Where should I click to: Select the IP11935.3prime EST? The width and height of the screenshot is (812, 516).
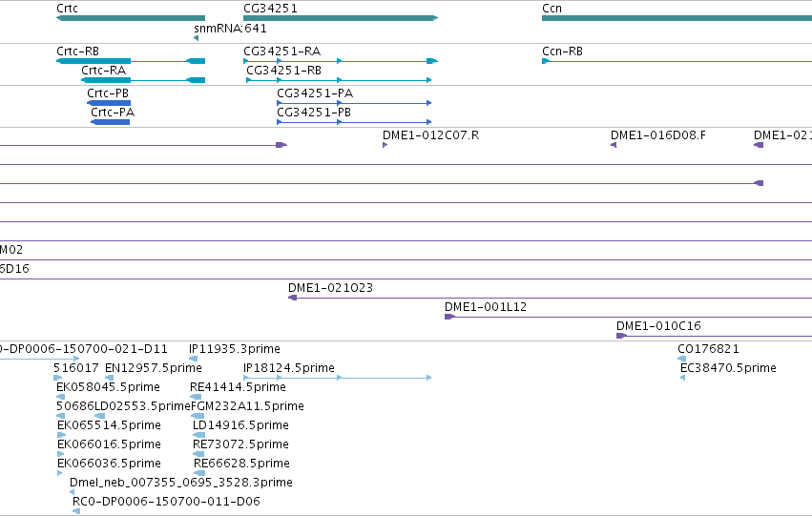[x=193, y=359]
